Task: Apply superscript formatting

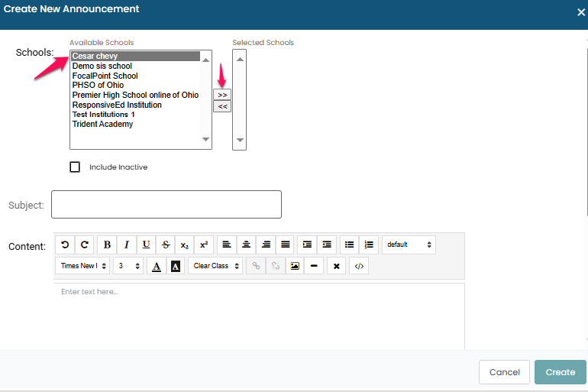Action: tap(204, 245)
